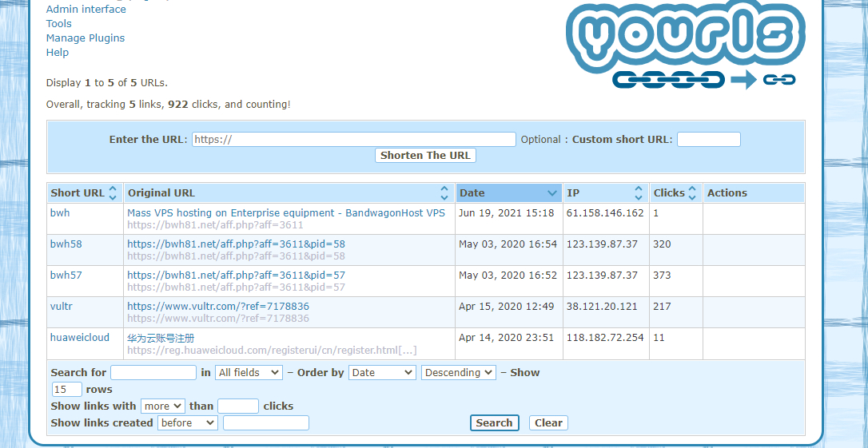Sort by Short URL column arrows
Viewport: 868px width, 448px height.
tap(113, 193)
